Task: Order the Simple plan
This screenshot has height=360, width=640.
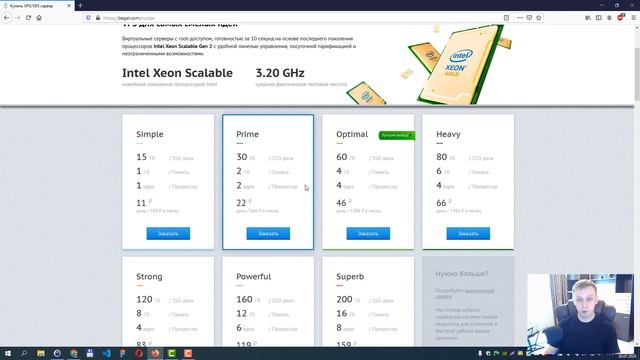Action: pos(168,233)
